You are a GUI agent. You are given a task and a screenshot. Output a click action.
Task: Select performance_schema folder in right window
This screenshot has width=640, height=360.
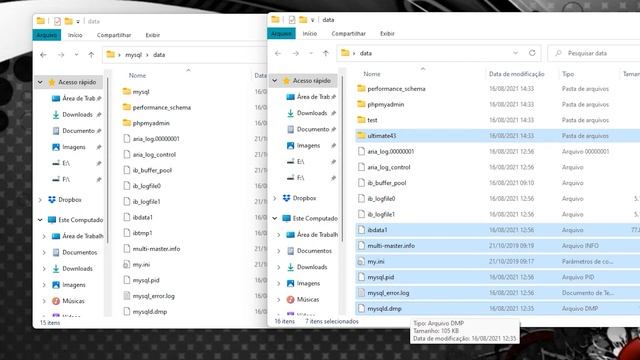(x=497, y=89)
